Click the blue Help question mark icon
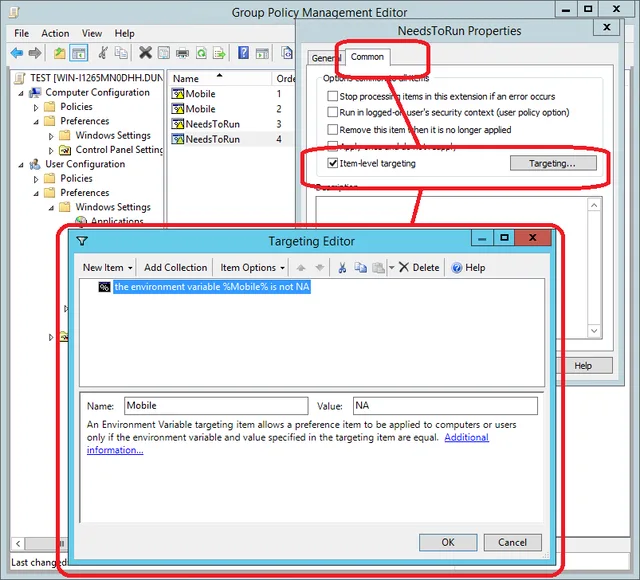Viewport: 640px width, 580px height. tap(243, 53)
